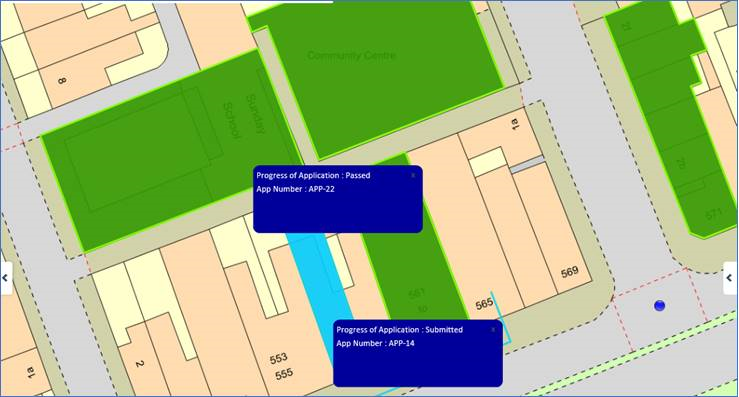Click the 'Progress of Application : Passed' text
The height and width of the screenshot is (397, 739).
[x=313, y=175]
